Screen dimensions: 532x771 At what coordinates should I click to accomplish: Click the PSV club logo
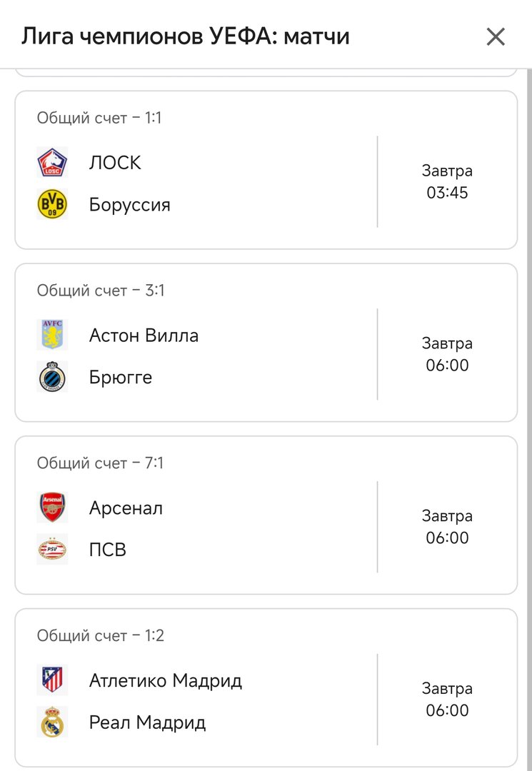point(52,550)
